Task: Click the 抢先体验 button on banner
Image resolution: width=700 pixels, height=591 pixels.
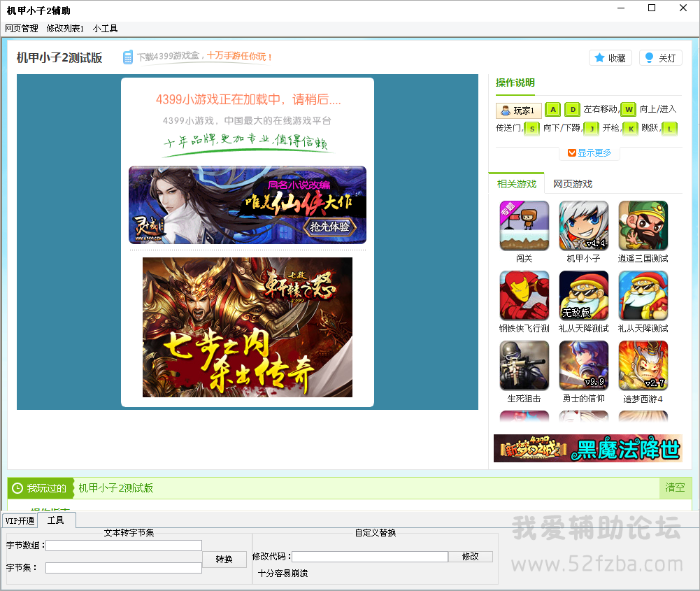Action: pos(329,227)
